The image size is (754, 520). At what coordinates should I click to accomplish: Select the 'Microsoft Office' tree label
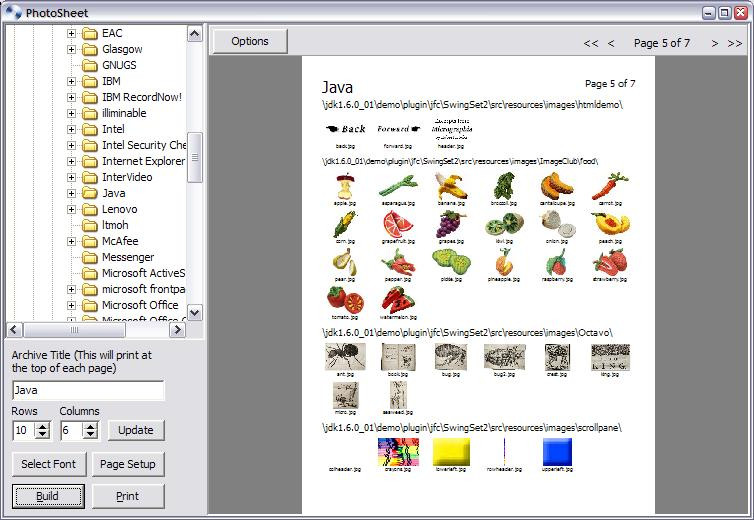[140, 305]
